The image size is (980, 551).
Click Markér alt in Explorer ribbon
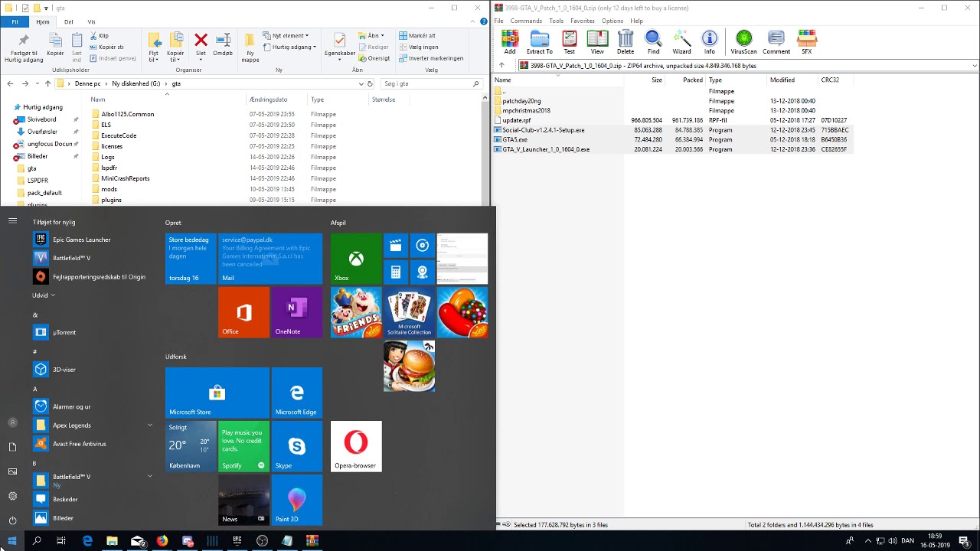417,36
